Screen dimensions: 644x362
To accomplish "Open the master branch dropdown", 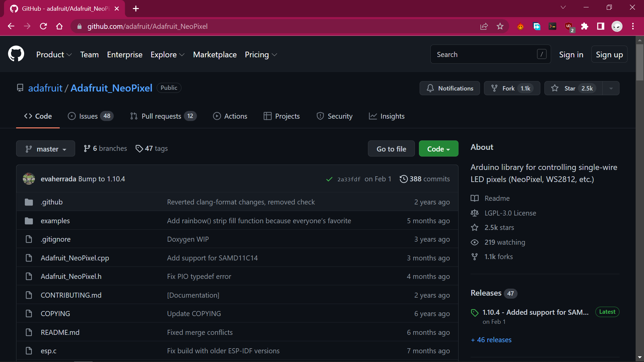I will tap(46, 148).
